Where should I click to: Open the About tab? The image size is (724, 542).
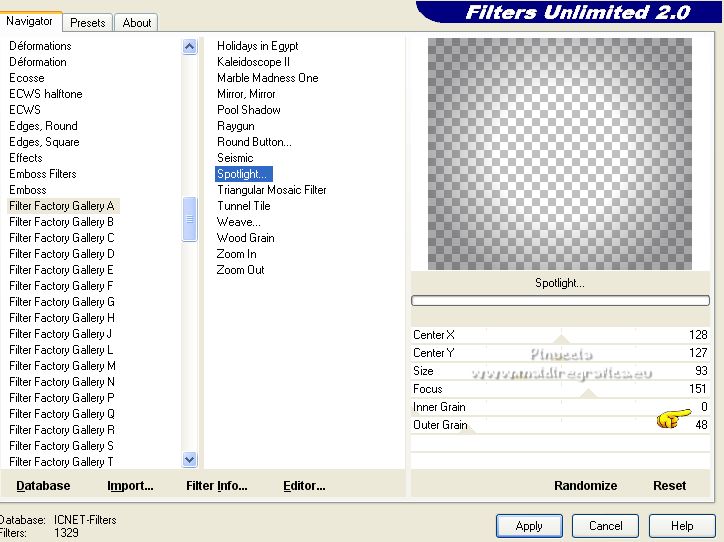coord(137,23)
